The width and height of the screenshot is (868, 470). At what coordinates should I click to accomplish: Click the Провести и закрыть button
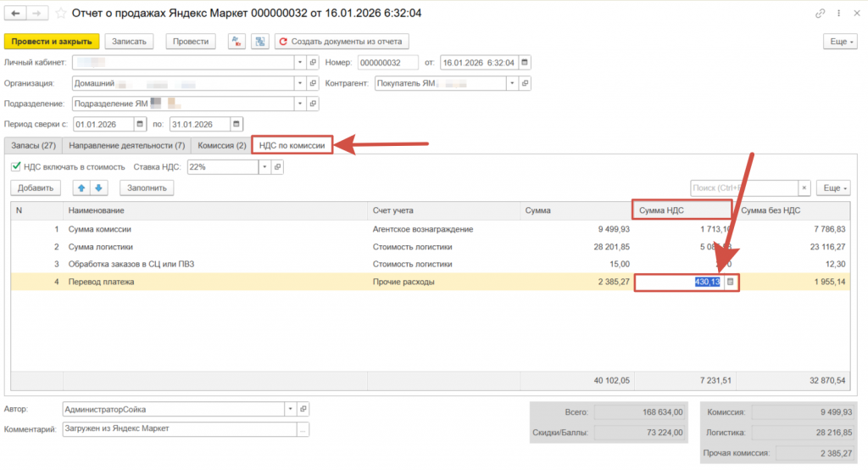click(53, 42)
